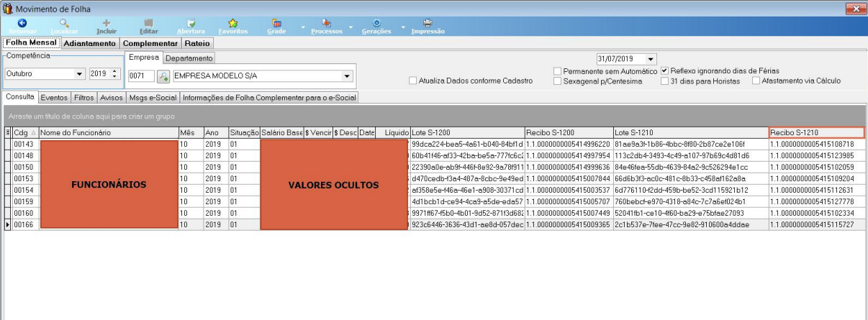Open the EMPRESA MODELO S/A dropdown
The width and height of the screenshot is (868, 320).
point(348,76)
